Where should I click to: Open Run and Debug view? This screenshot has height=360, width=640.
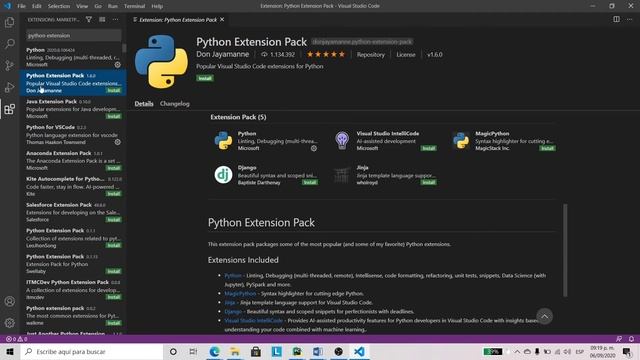click(9, 87)
